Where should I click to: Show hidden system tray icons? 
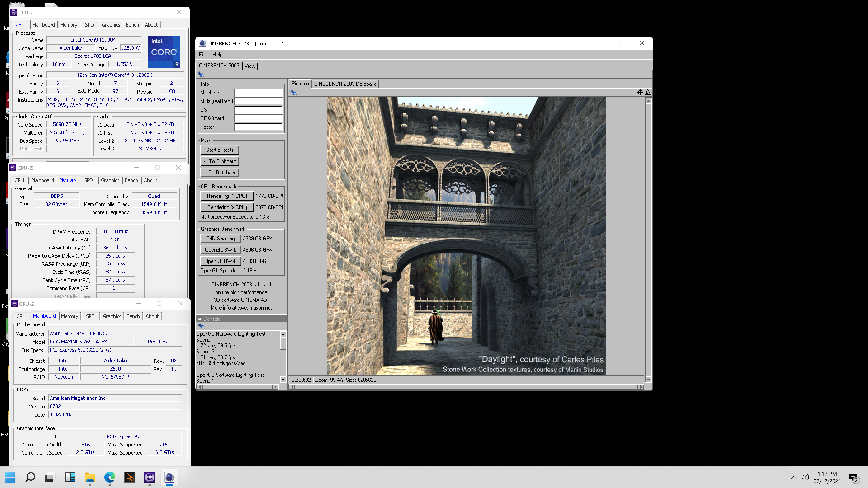pos(794,477)
